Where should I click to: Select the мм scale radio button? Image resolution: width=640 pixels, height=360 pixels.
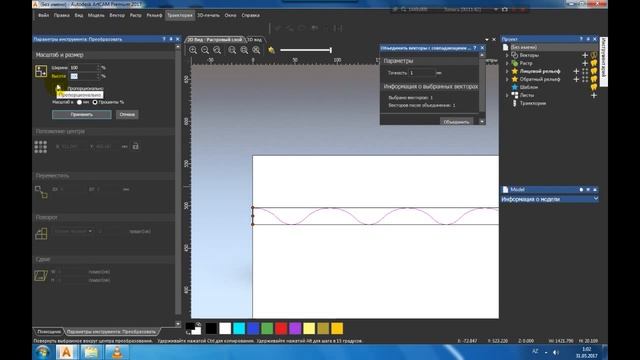pos(79,102)
